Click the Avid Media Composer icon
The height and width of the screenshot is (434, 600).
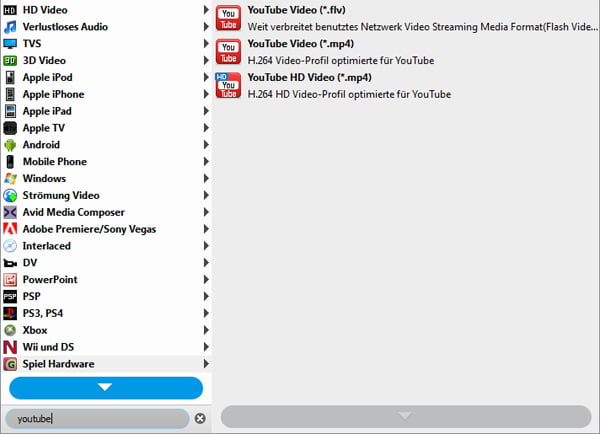pyautogui.click(x=10, y=212)
